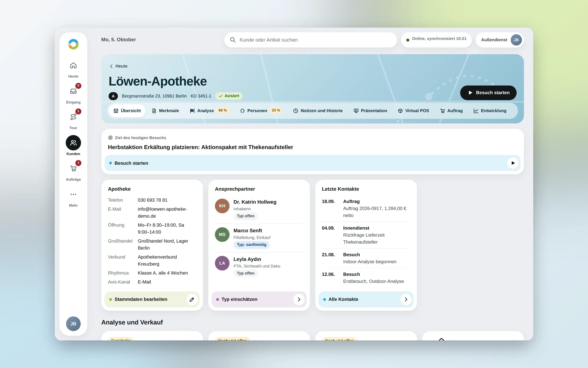
Task: Click the 18.09. Auftrag contact entry
Action: [x=366, y=208]
